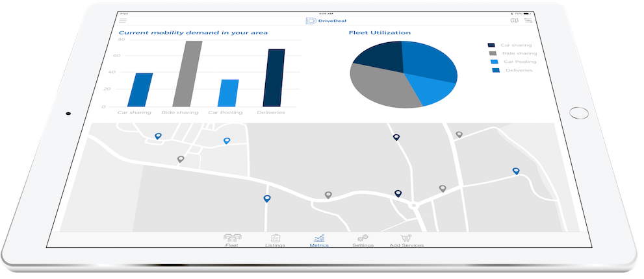
Task: Select the light blue Car Pooling bar
Action: (x=228, y=93)
